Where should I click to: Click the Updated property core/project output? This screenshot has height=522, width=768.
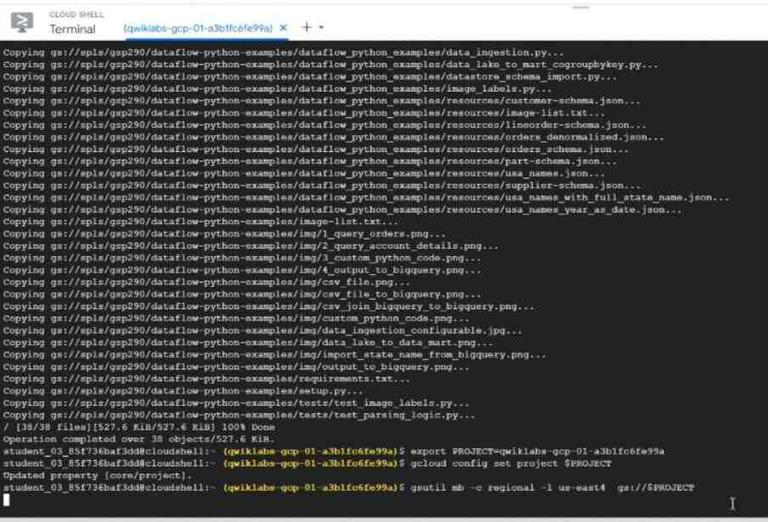coord(97,475)
